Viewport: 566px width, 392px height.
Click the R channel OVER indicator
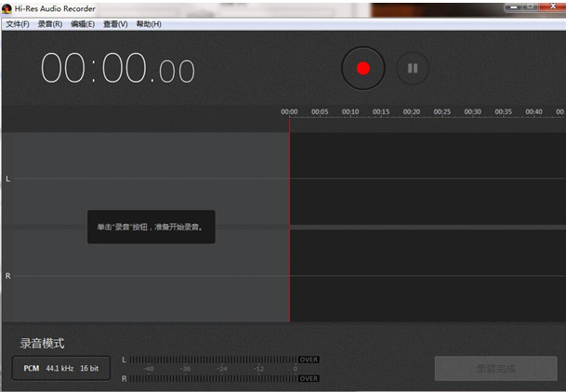pos(309,379)
